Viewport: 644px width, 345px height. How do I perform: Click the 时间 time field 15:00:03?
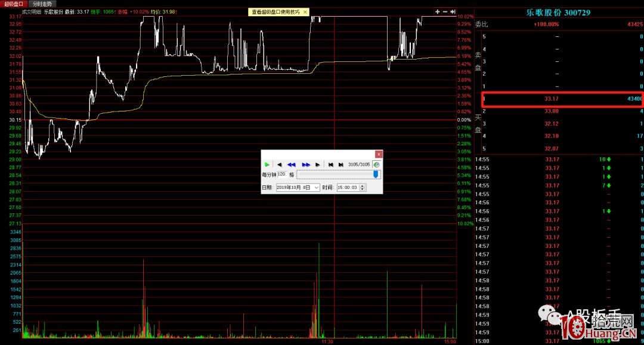tap(348, 188)
